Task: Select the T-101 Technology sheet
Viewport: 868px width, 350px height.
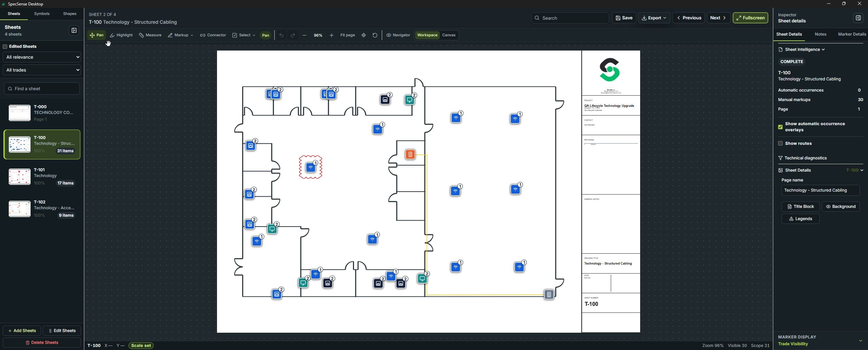Action: (x=42, y=176)
